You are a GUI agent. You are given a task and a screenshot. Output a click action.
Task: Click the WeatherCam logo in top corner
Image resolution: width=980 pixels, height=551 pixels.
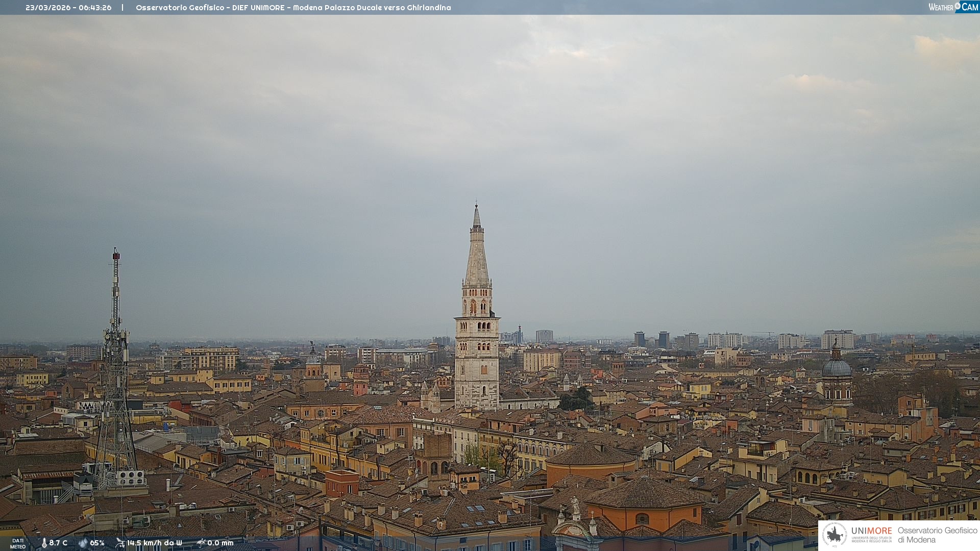coord(953,7)
